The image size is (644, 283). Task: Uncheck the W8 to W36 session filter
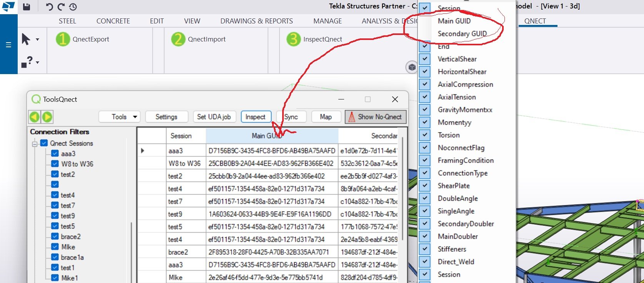coord(55,164)
